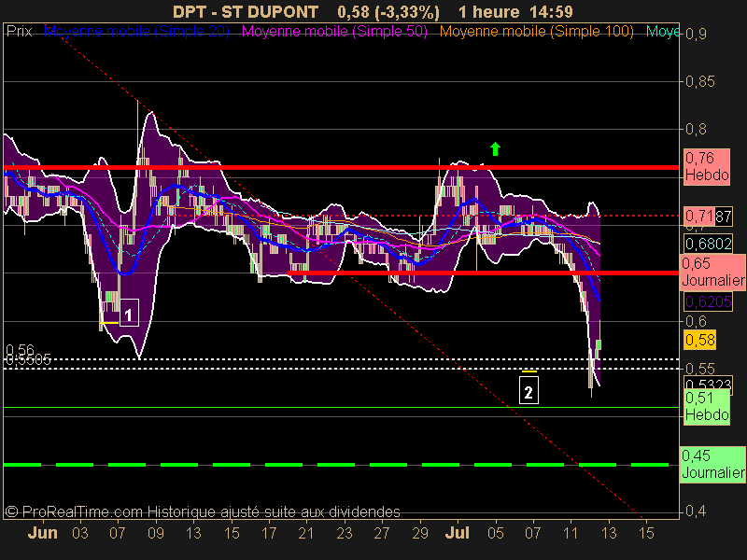This screenshot has width=747, height=560.
Task: Click the "Jul" month label on the date axis
Action: pyautogui.click(x=458, y=533)
